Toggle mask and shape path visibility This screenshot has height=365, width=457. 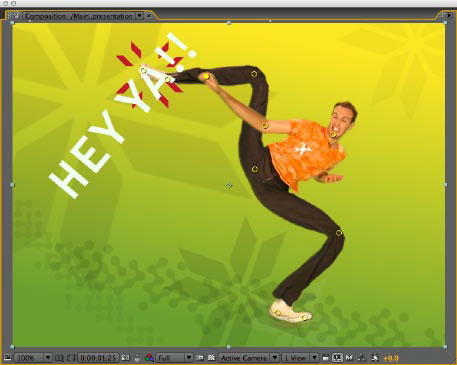[71, 358]
